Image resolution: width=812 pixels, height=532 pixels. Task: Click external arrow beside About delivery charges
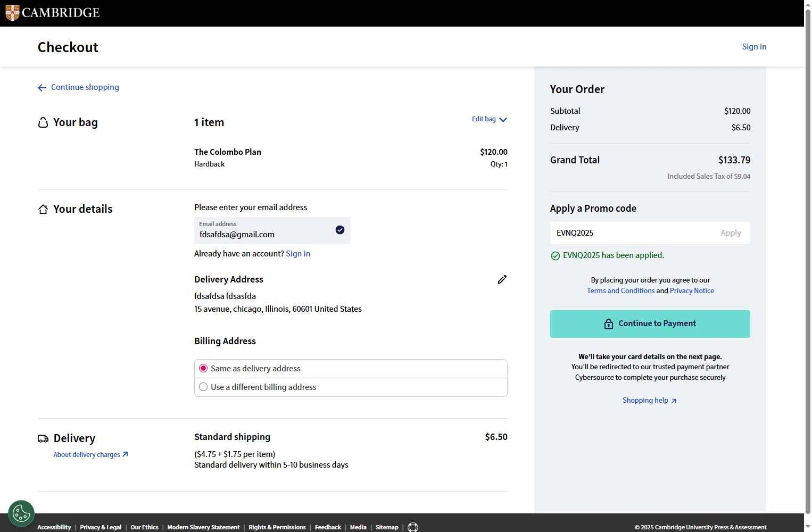point(125,454)
